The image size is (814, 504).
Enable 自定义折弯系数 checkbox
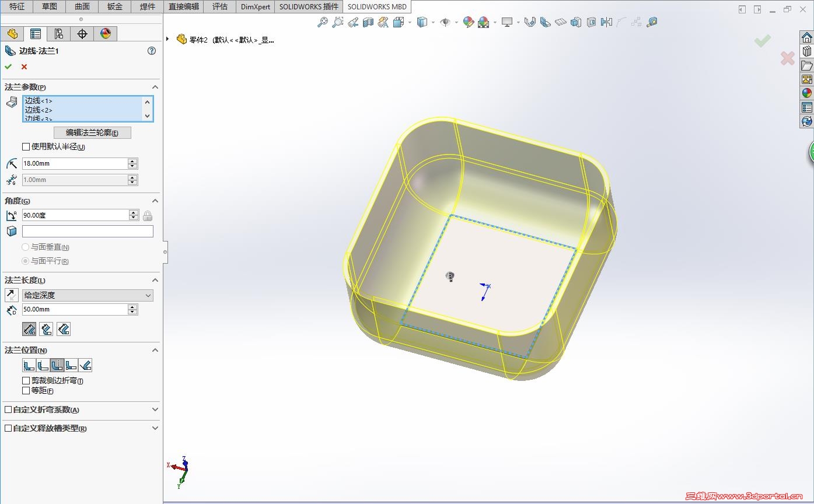click(x=8, y=410)
